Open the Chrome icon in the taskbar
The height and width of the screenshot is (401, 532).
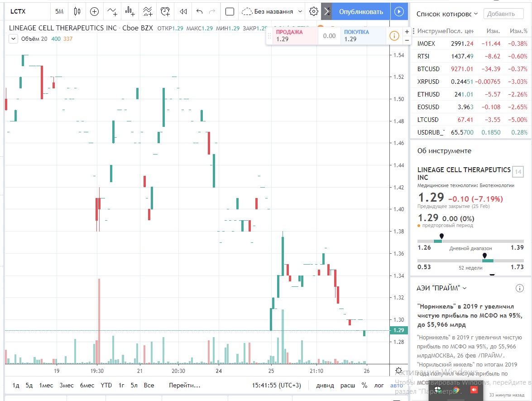(x=456, y=390)
